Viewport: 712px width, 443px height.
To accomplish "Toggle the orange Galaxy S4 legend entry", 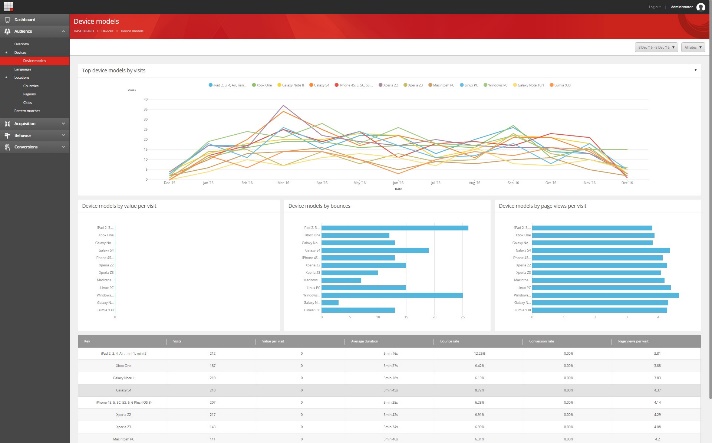I will 319,85.
